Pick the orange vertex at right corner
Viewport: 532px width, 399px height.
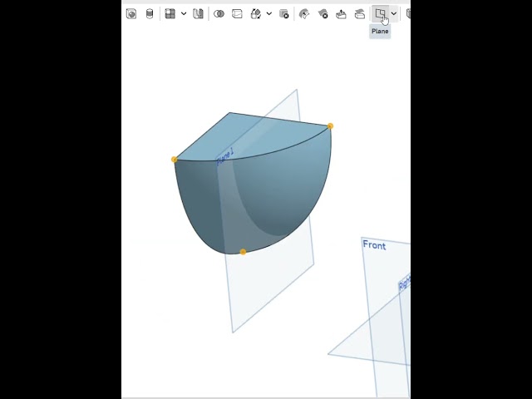[330, 126]
